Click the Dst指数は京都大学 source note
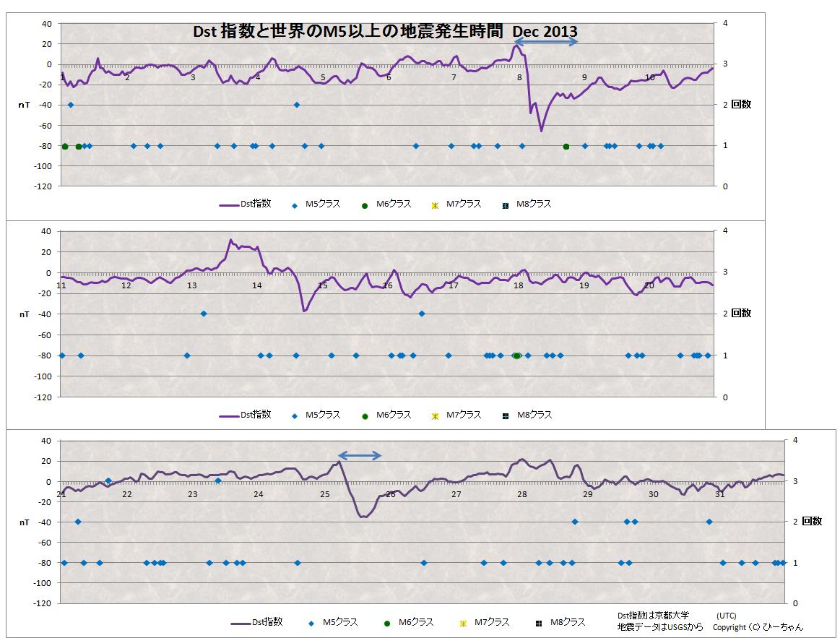 (x=652, y=616)
